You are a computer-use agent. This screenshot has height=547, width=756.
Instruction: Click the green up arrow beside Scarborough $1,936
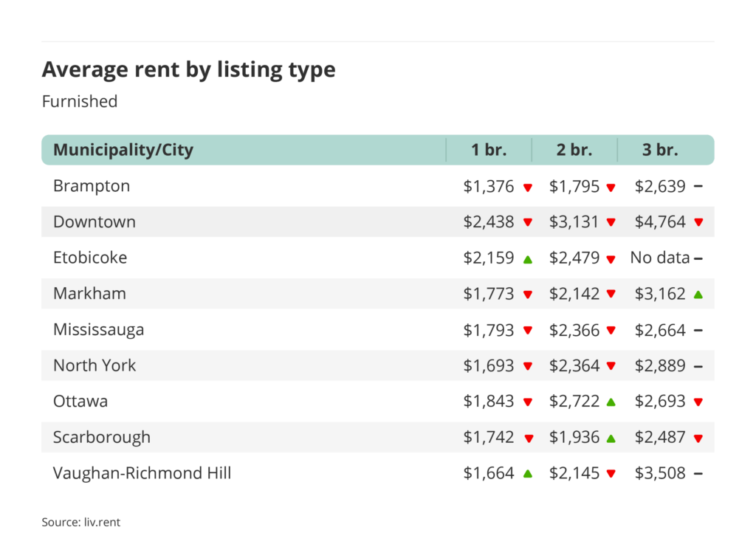tap(611, 438)
